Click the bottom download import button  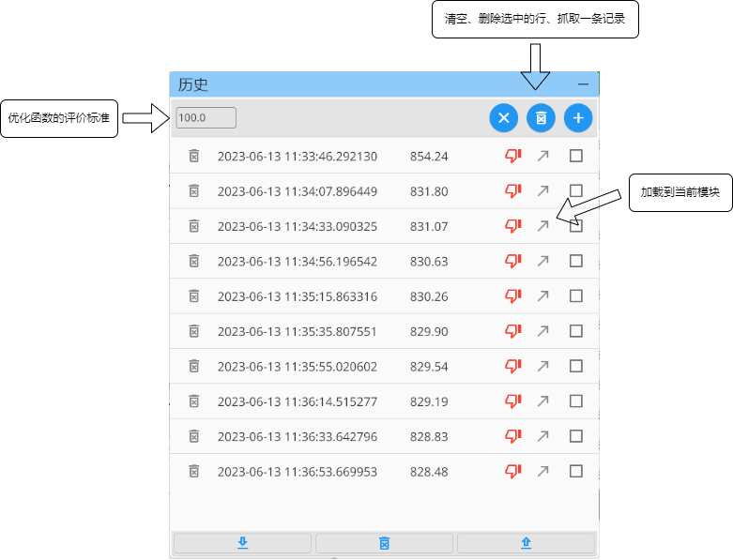click(242, 543)
